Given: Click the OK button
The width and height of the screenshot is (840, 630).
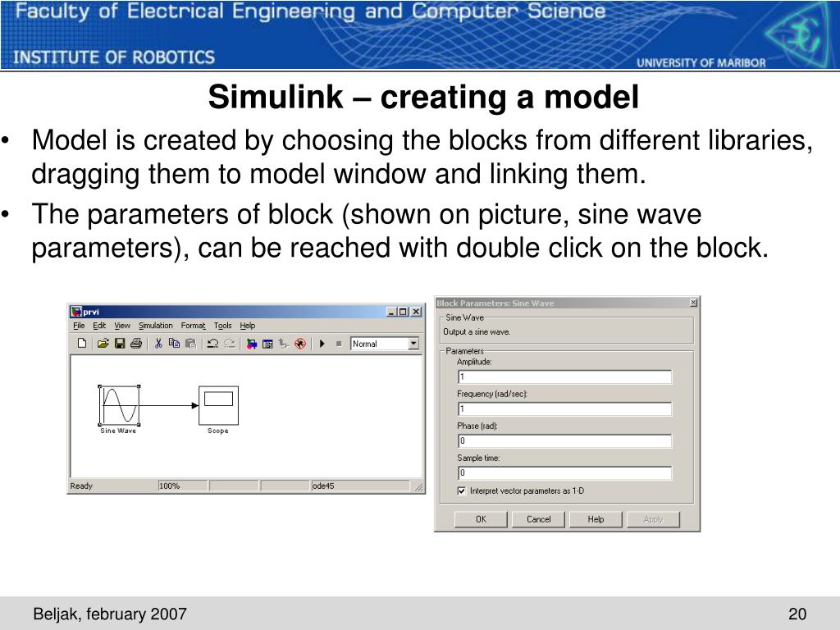Looking at the screenshot, I should click(481, 519).
